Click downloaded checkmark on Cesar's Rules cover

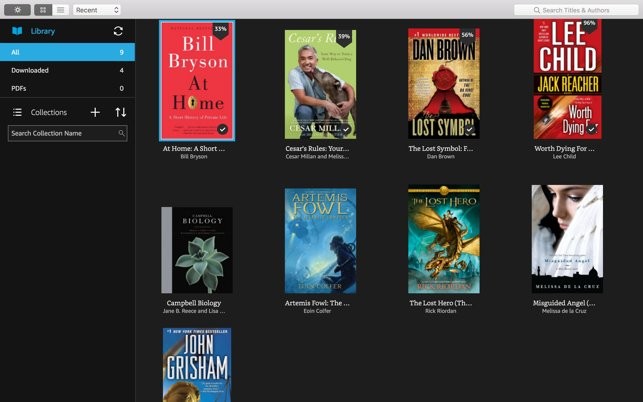click(346, 130)
